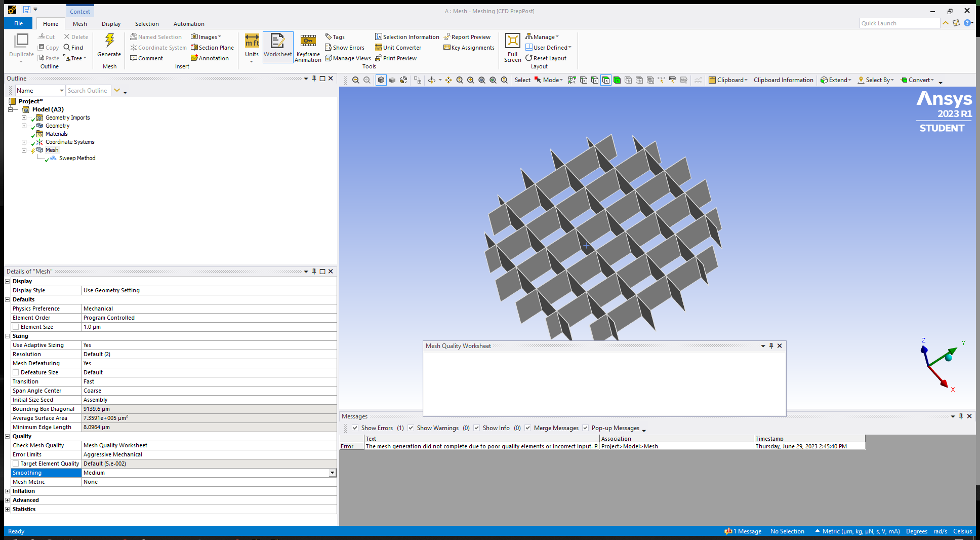980x540 pixels.
Task: Switch to the Automation ribbon tab
Action: pyautogui.click(x=189, y=24)
